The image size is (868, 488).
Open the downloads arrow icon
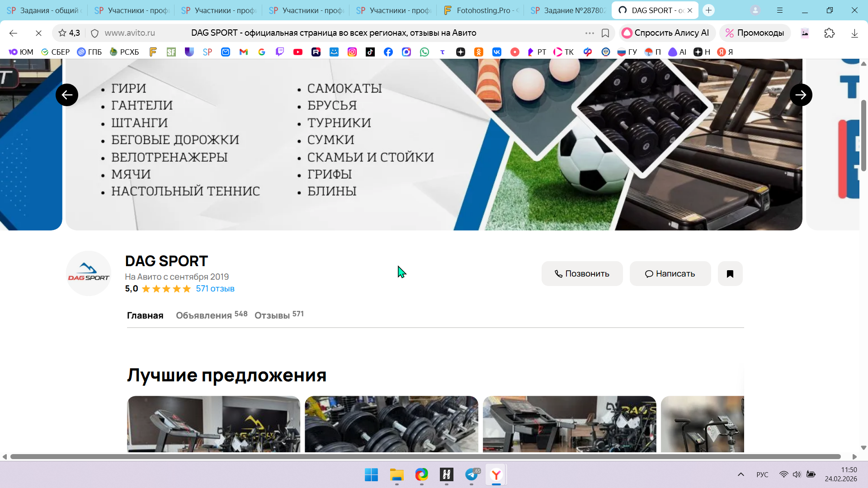[x=854, y=33]
